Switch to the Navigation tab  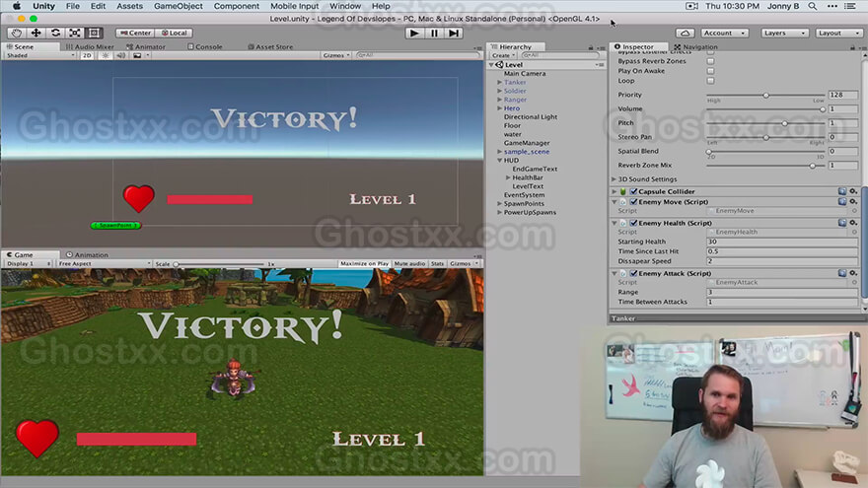pos(695,47)
